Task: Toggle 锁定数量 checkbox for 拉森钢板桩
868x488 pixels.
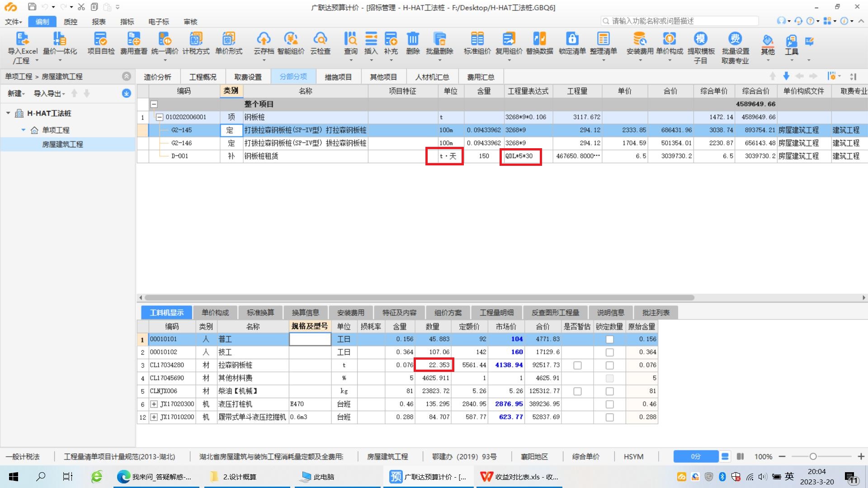Action: [x=609, y=366]
